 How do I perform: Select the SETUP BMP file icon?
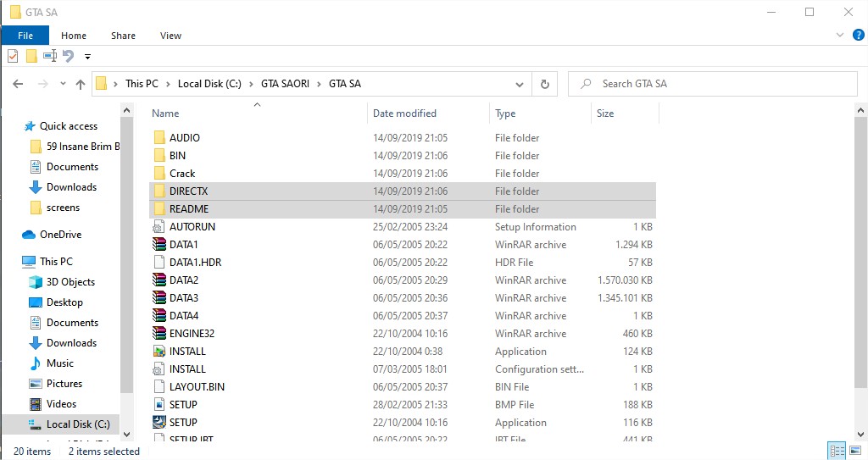159,404
